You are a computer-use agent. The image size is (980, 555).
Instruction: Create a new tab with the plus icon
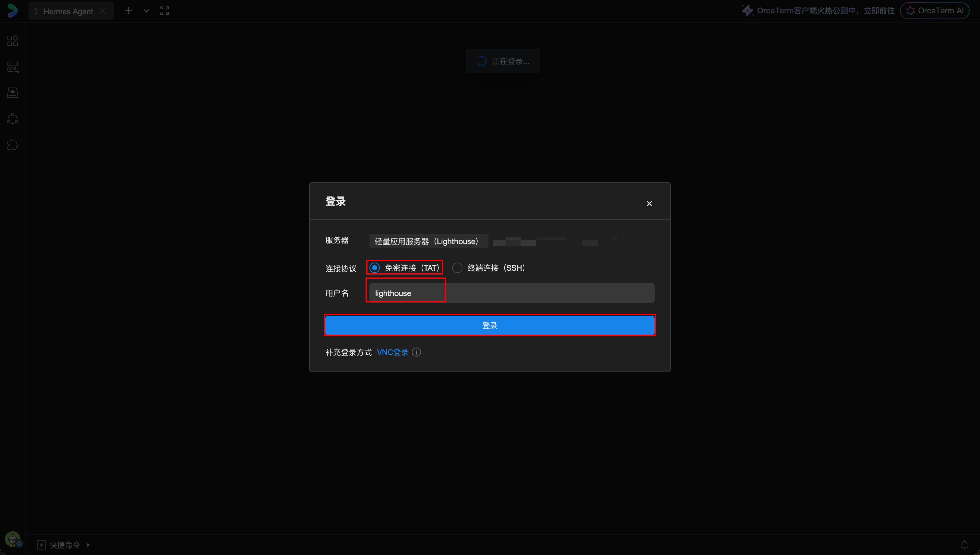tap(128, 10)
